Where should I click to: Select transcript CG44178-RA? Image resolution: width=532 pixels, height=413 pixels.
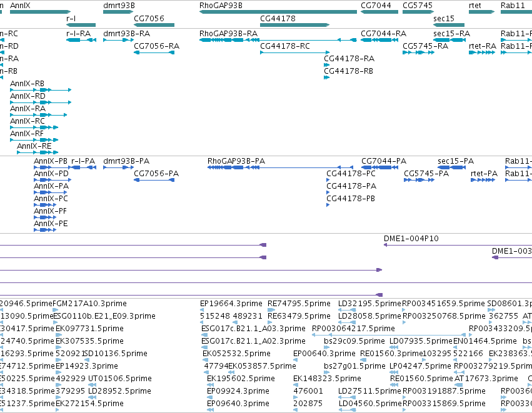point(326,65)
